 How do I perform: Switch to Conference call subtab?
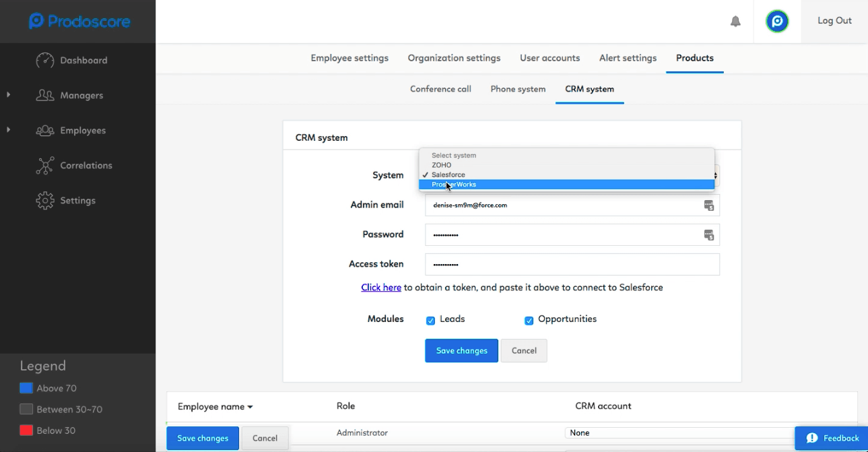pos(440,89)
